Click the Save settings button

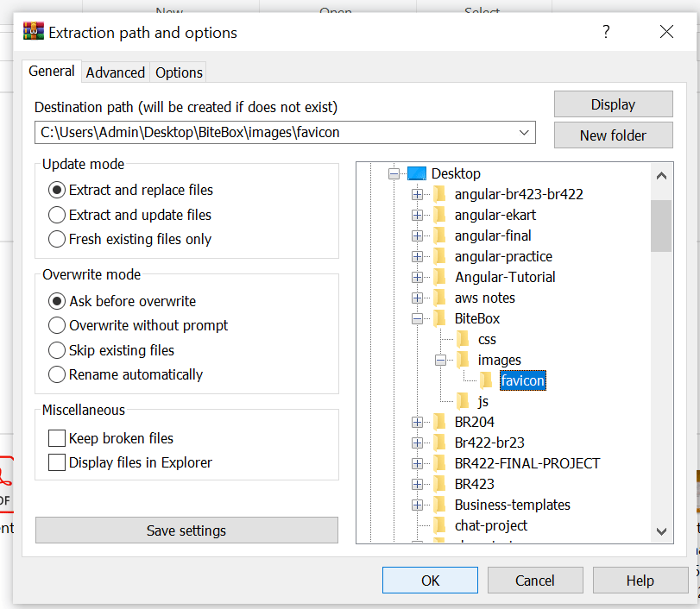coord(186,530)
